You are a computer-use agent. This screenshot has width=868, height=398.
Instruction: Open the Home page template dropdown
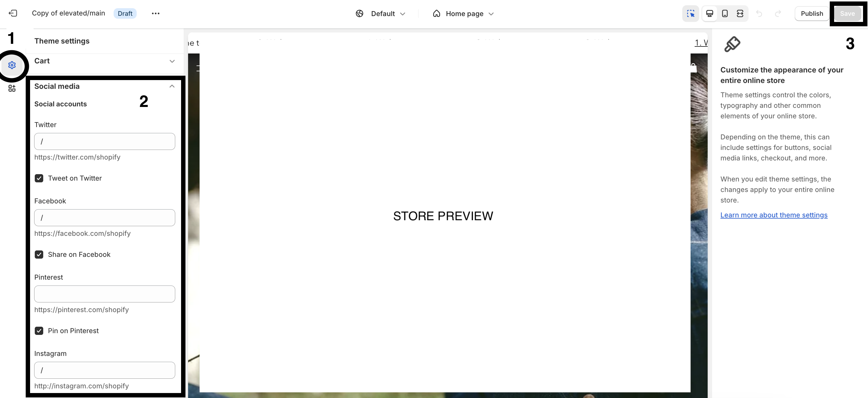click(x=464, y=13)
